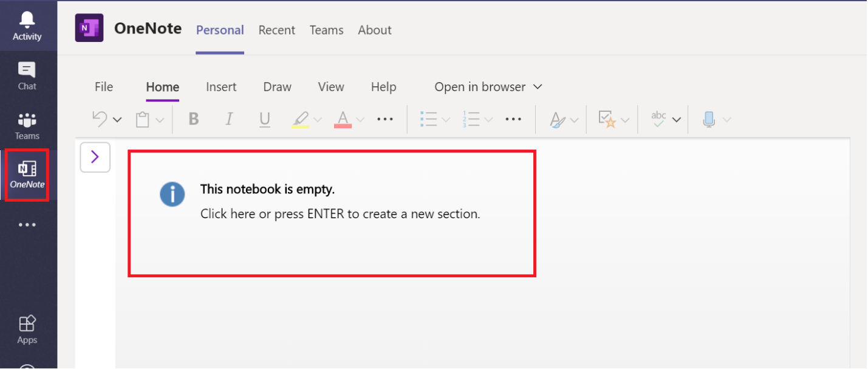Switch to the Teams tab in the OneNote header
Image resolution: width=868 pixels, height=369 pixels.
(x=327, y=30)
